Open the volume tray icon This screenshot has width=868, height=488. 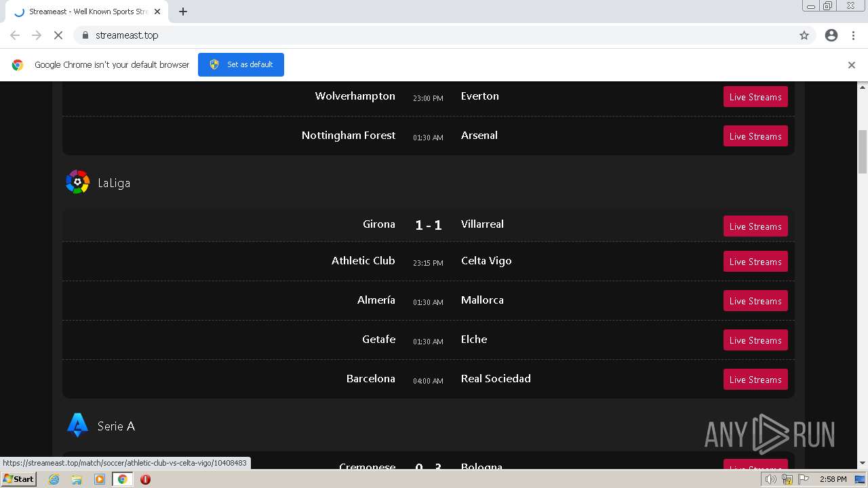tap(770, 479)
